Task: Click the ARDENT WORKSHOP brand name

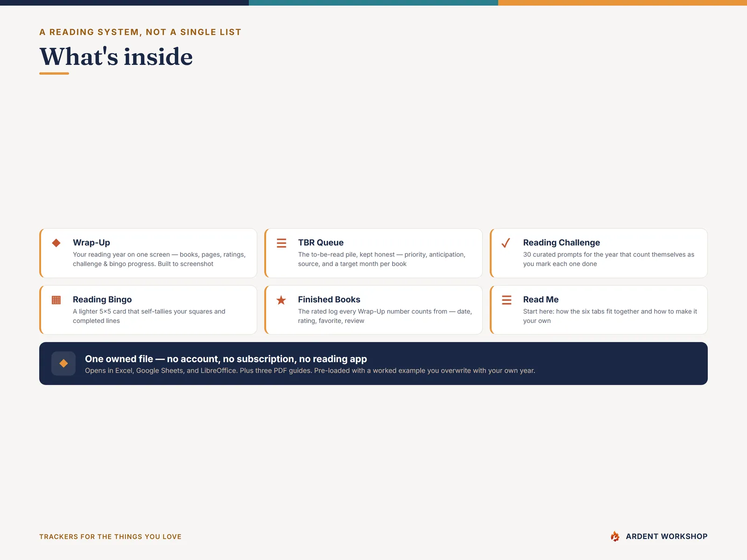Action: (667, 537)
